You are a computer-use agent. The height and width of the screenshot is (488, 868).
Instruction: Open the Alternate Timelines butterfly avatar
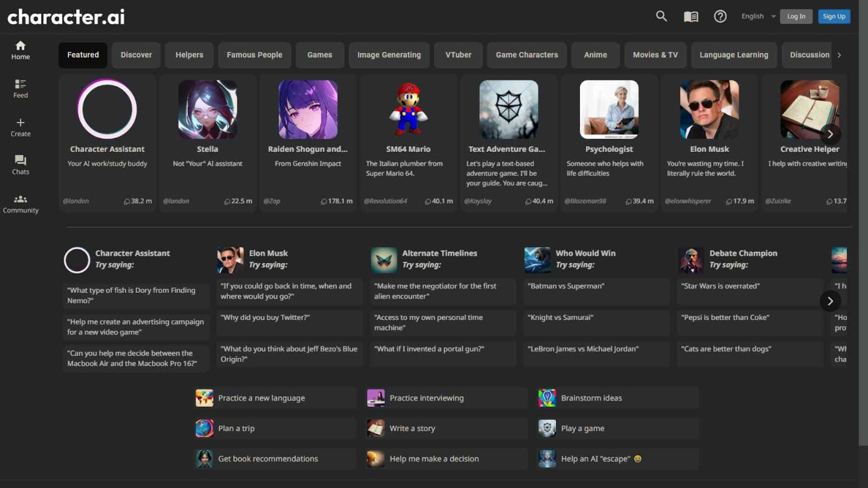tap(384, 260)
